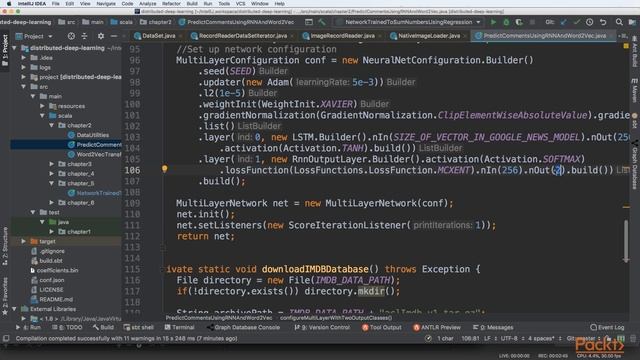Click the locate-in-project target icon

pyautogui.click(x=71, y=36)
